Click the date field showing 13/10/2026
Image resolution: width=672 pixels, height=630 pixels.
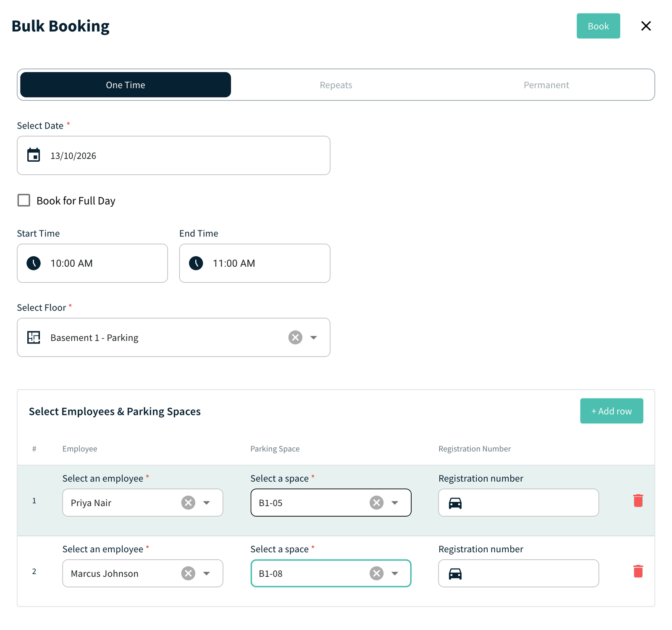click(173, 155)
